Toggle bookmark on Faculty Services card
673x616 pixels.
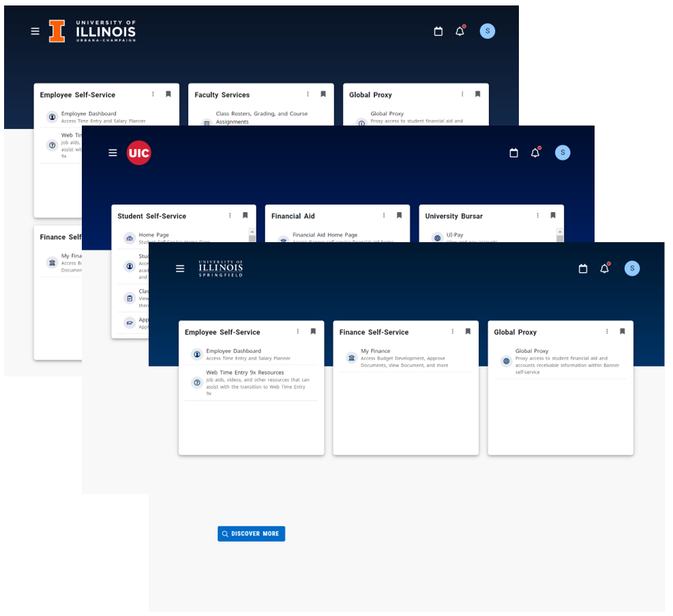[323, 94]
